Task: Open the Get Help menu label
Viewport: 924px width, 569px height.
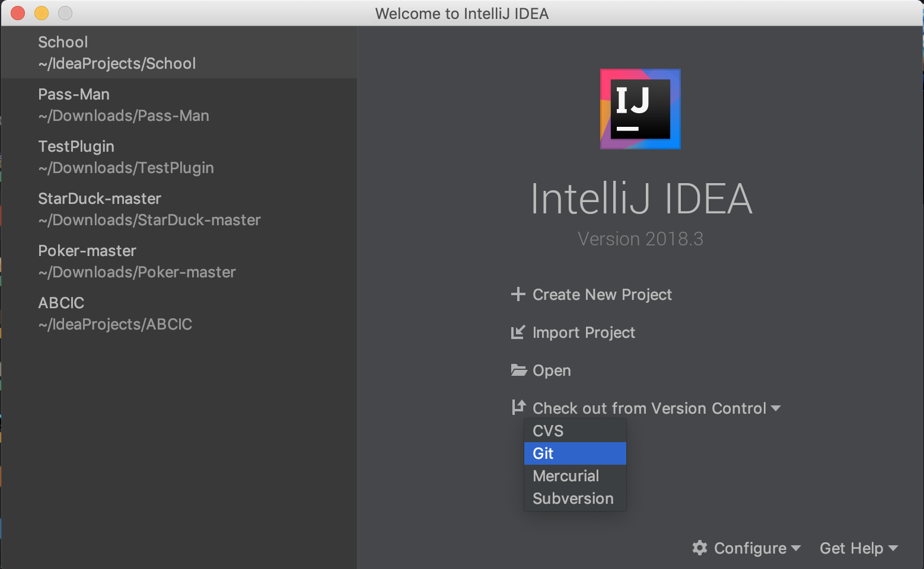Action: tap(852, 548)
